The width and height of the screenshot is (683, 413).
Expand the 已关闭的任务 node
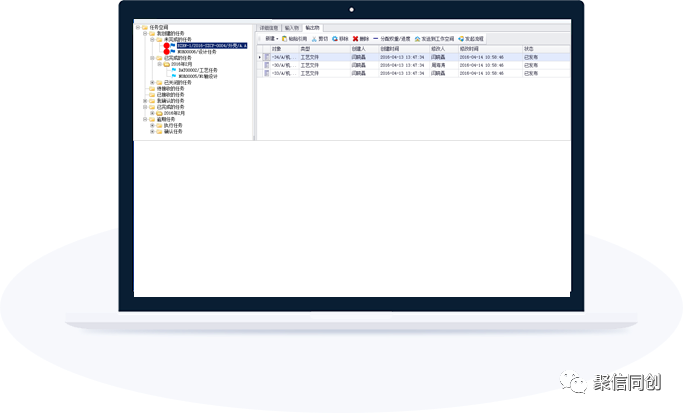152,82
